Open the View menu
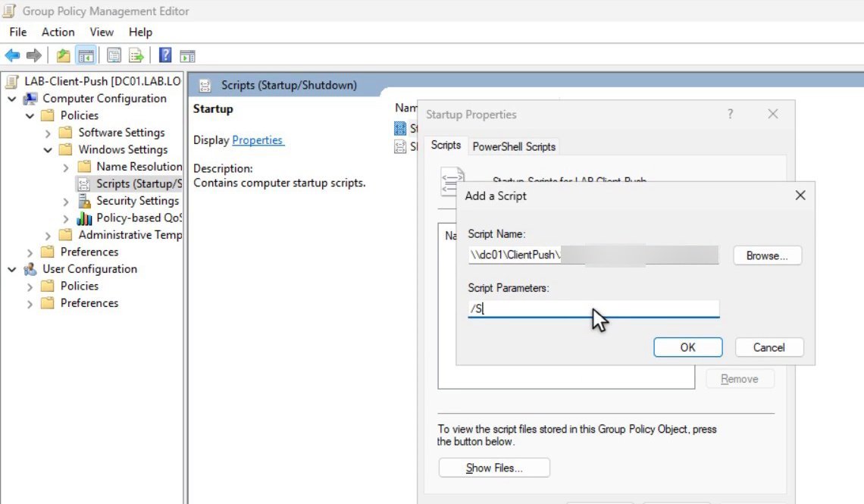Screen dimensions: 864x504 [102, 32]
